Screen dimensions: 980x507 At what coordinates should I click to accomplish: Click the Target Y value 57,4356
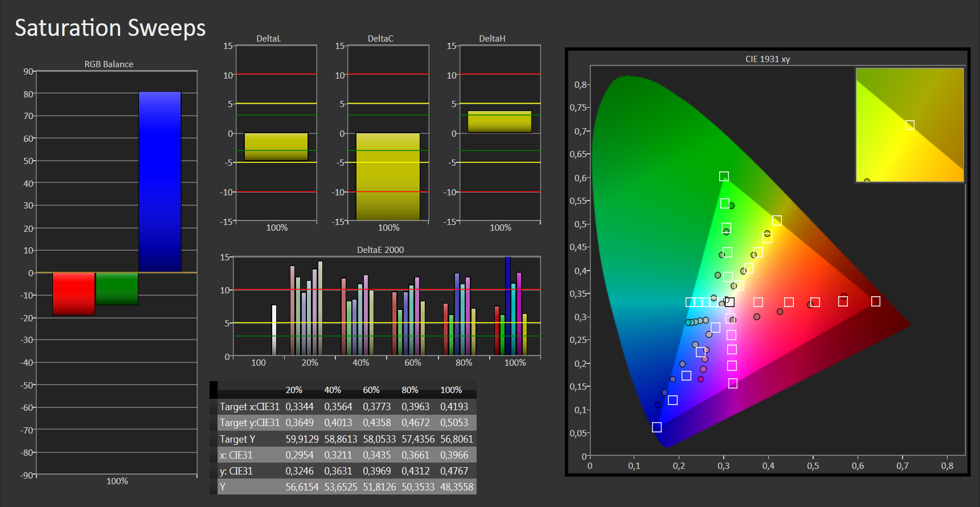coord(418,439)
